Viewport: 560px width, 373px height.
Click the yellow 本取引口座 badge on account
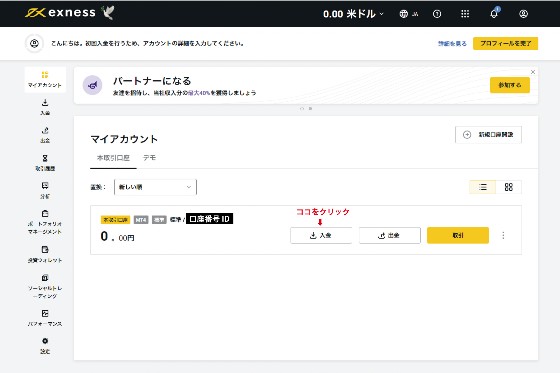[x=115, y=220]
